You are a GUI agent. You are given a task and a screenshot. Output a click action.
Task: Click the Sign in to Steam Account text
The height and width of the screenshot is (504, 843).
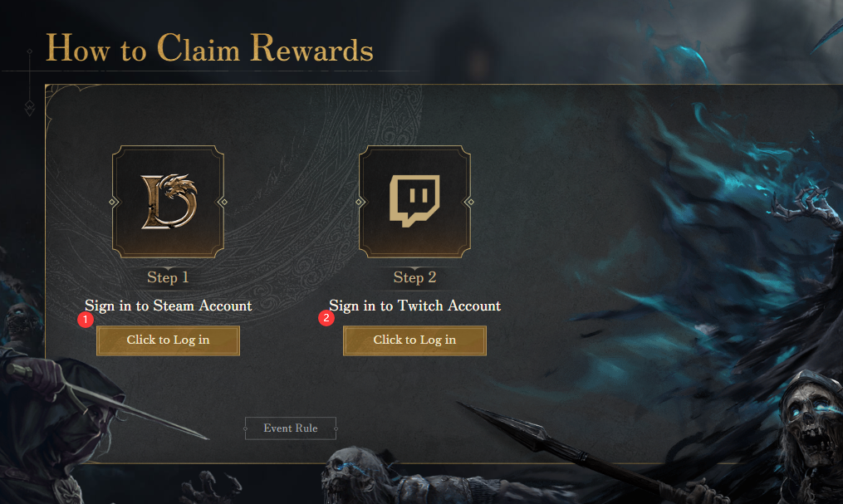169,306
